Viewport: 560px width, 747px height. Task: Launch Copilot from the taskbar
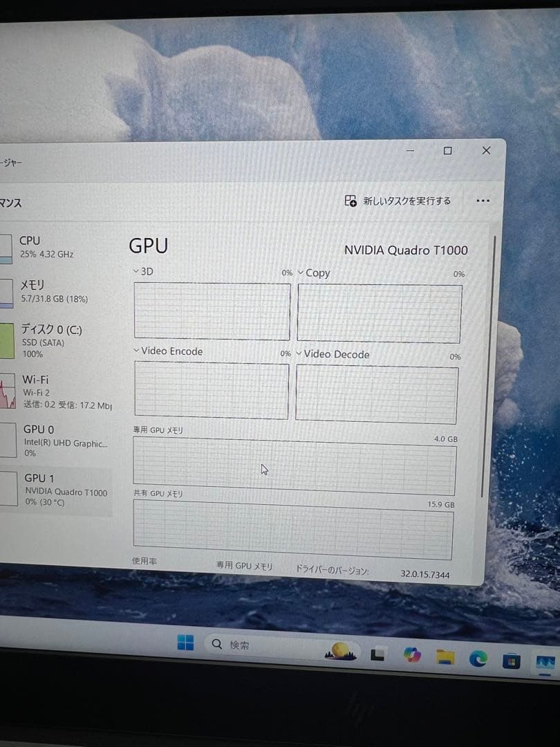(x=412, y=655)
